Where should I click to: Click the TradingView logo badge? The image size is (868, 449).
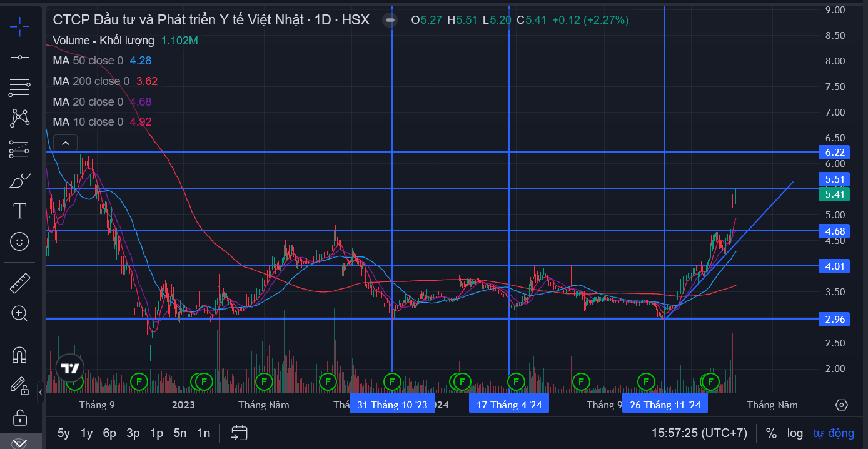(69, 368)
